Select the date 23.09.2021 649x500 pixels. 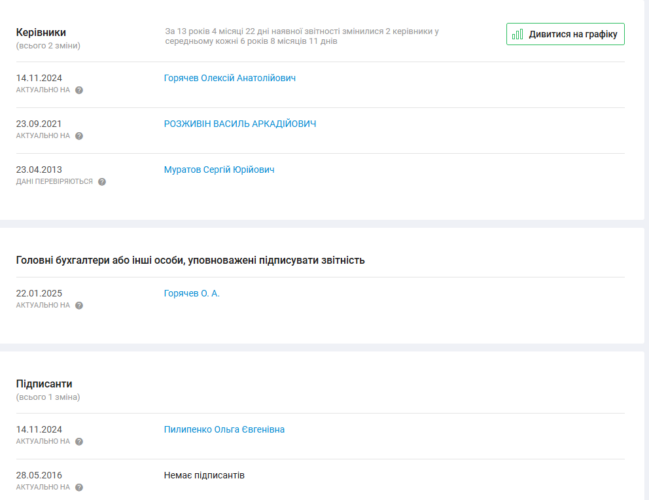[38, 124]
